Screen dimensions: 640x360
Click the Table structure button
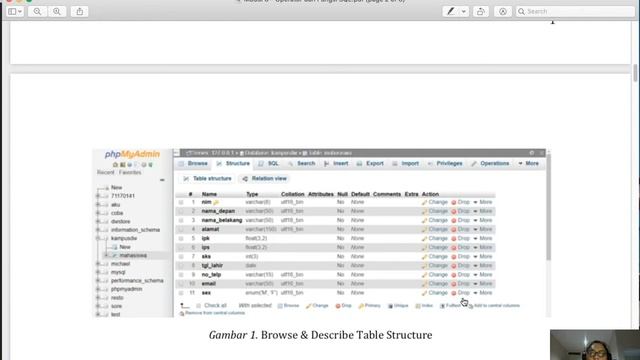click(x=207, y=179)
